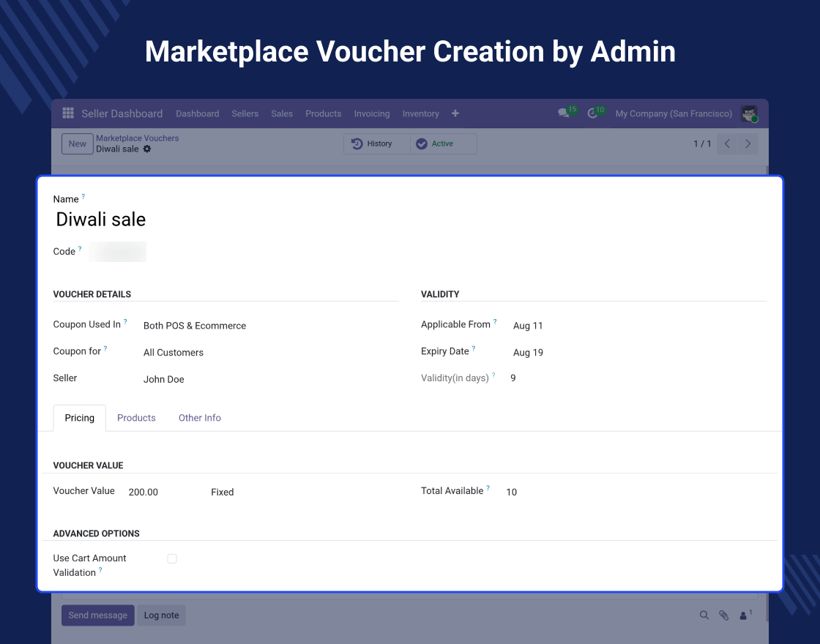
Task: Switch to the Pricing tab
Action: pyautogui.click(x=80, y=418)
